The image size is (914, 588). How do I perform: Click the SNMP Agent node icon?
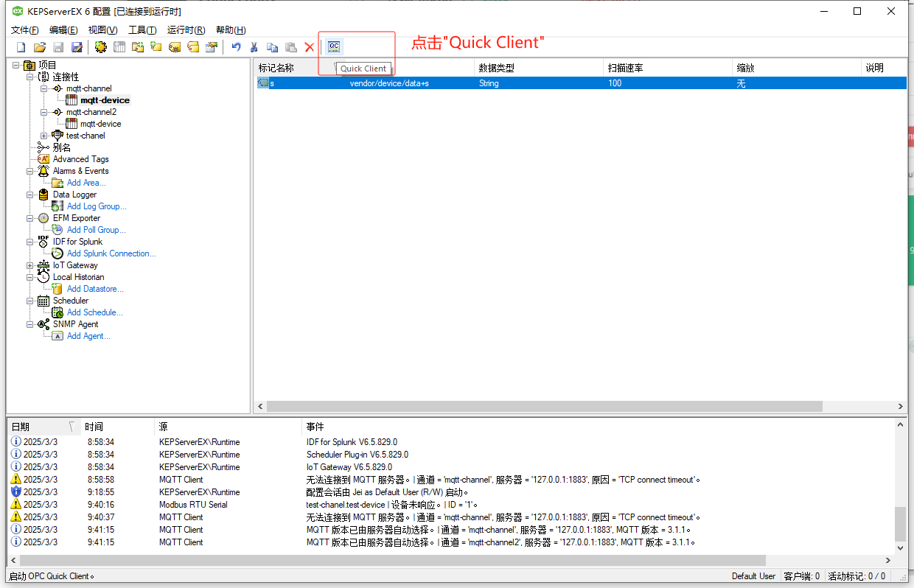pos(43,324)
